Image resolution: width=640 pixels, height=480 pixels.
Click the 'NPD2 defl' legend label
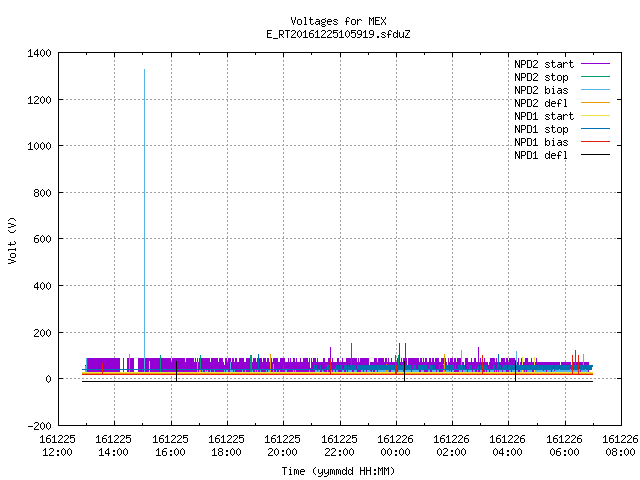point(541,103)
